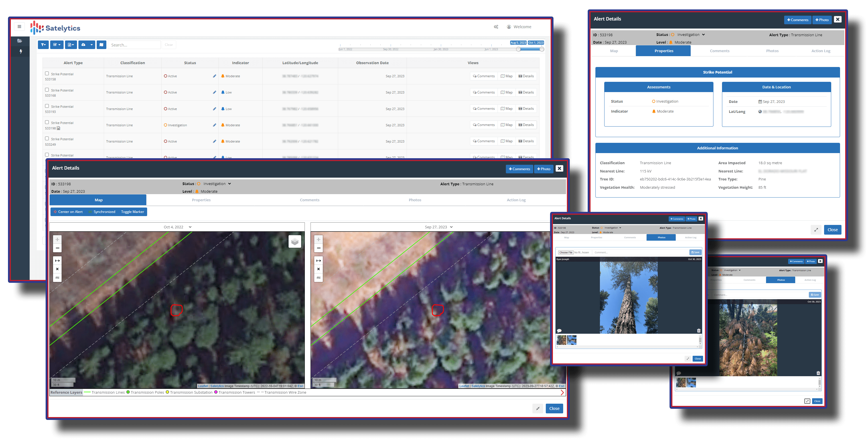Tick the checkbox for alert 533158

pos(47,74)
